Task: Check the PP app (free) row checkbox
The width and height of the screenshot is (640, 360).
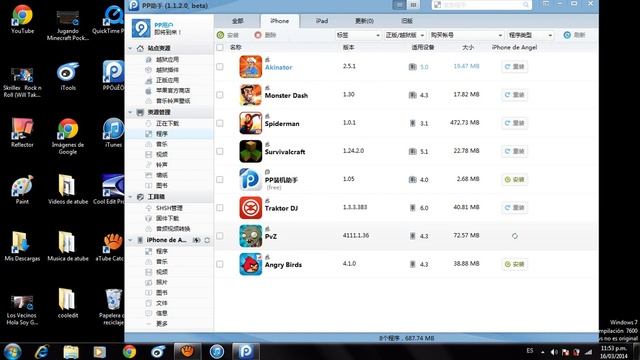Action: click(x=220, y=179)
